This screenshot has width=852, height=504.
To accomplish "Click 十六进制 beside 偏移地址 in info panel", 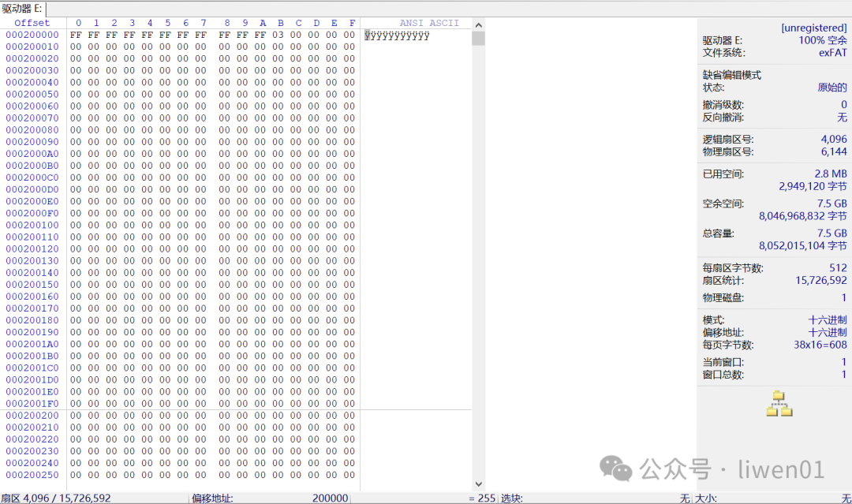I will [x=828, y=332].
